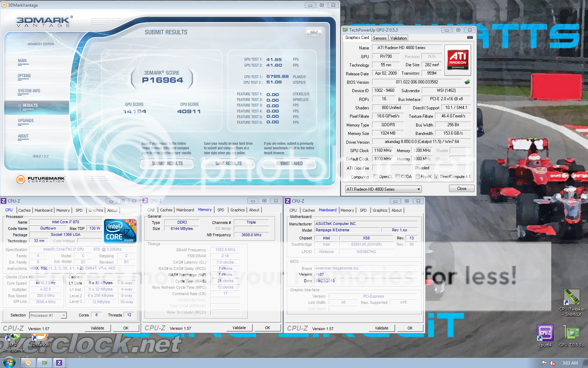Click Validate in the middle CPU-Z window
Image resolution: width=588 pixels, height=368 pixels.
pos(239,328)
